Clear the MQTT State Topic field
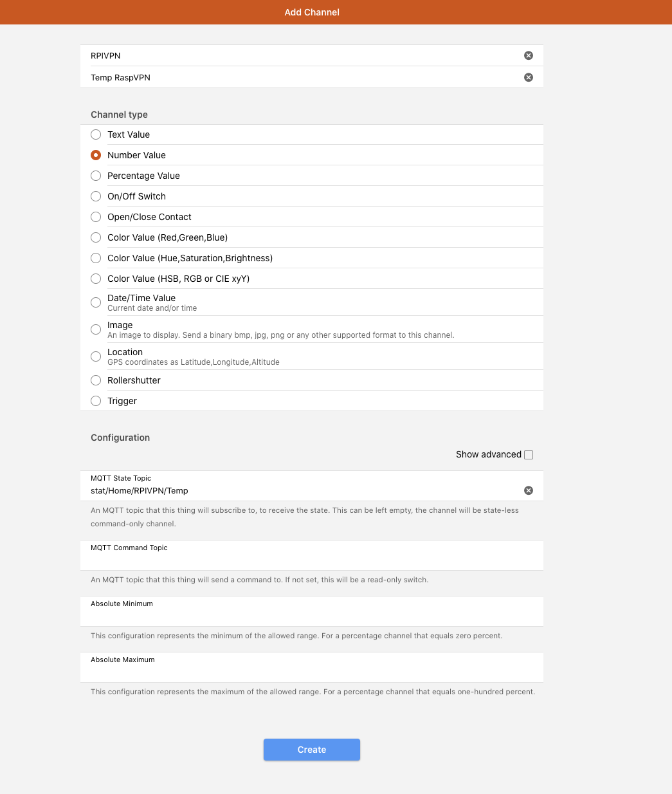The width and height of the screenshot is (672, 794). (529, 490)
